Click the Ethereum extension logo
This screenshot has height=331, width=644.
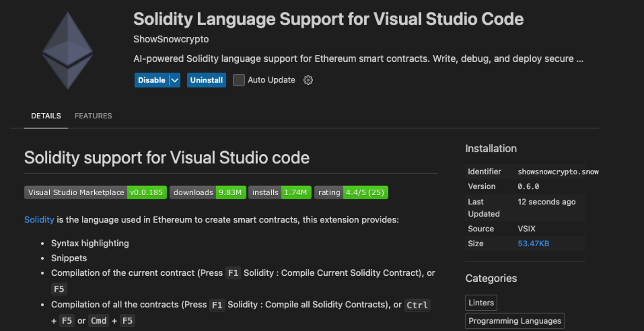(68, 50)
